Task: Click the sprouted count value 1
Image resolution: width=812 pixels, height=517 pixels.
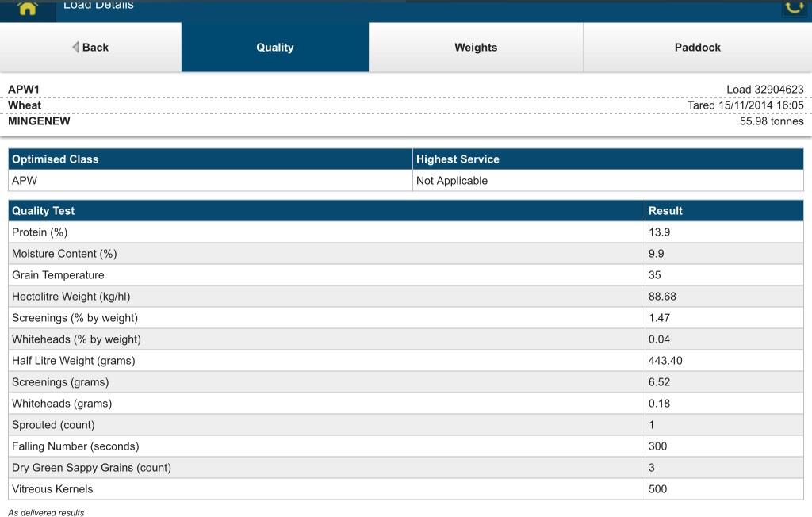Action: [x=652, y=425]
